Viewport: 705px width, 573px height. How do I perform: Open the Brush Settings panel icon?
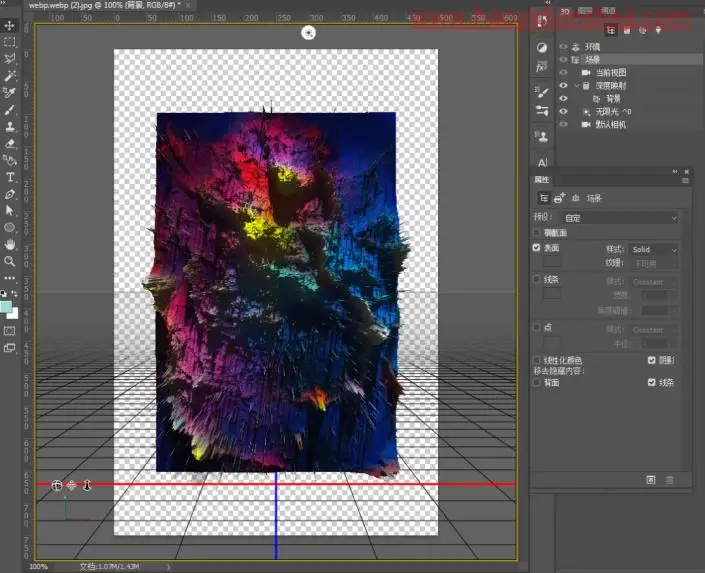(542, 92)
